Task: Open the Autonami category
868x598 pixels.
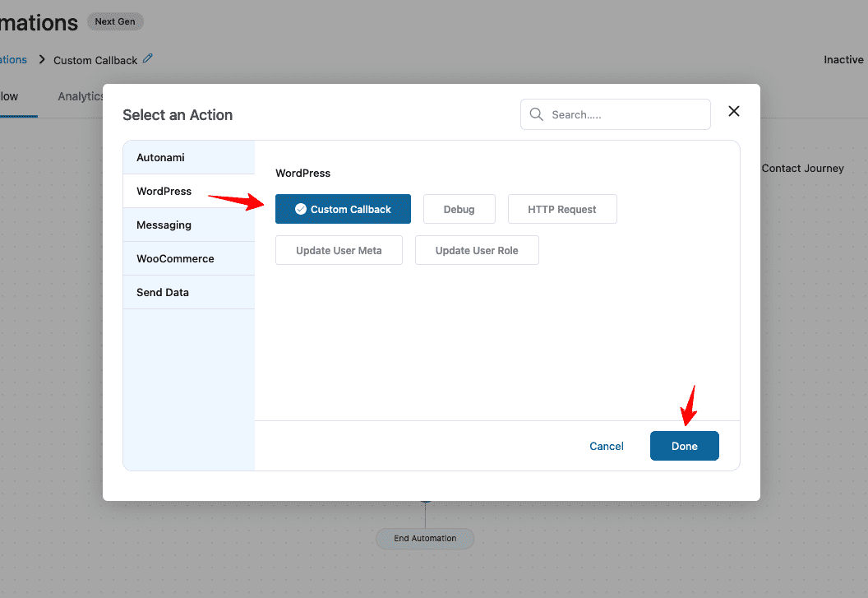Action: tap(161, 156)
